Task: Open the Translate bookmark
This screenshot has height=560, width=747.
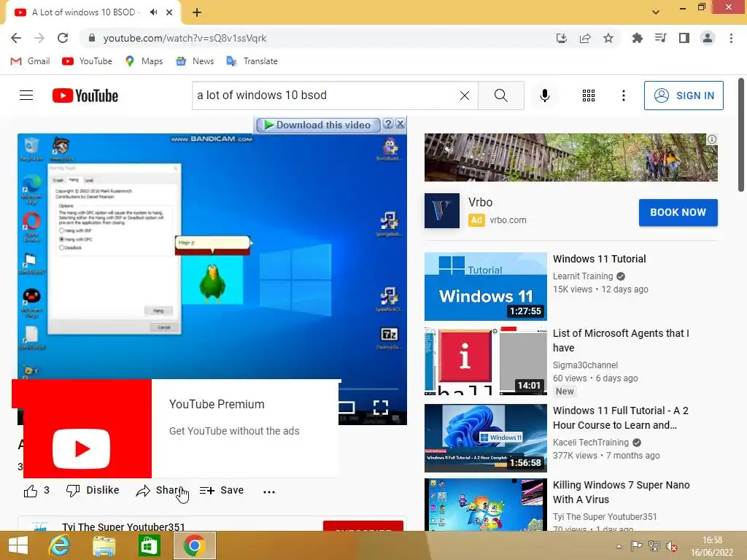Action: click(252, 61)
